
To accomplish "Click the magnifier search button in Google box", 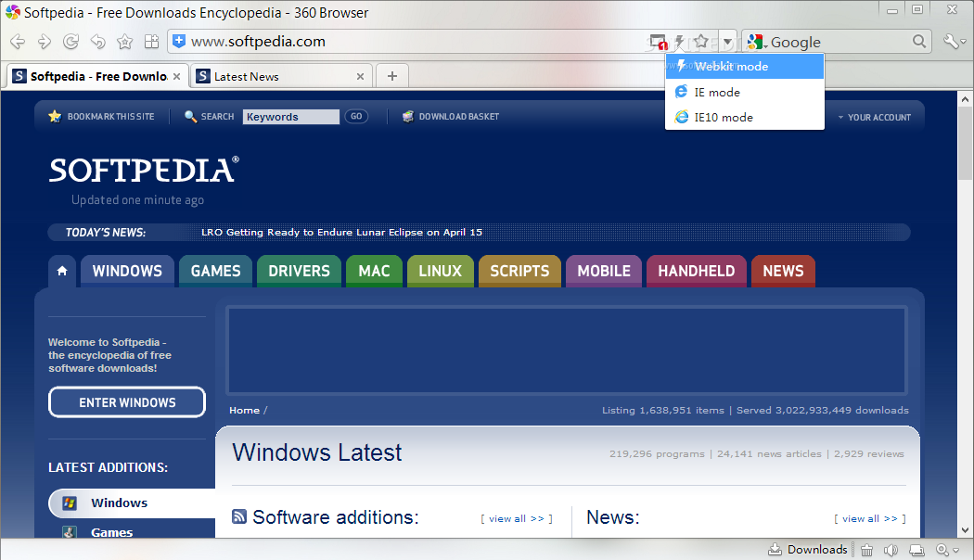I will click(919, 41).
